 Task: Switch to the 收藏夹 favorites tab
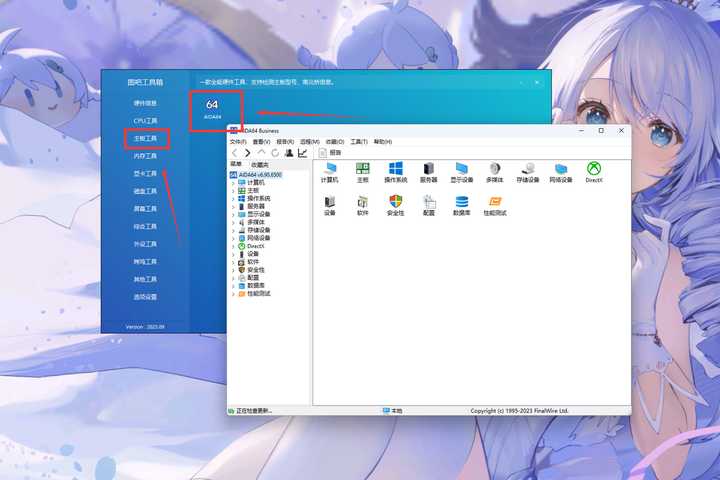[260, 164]
